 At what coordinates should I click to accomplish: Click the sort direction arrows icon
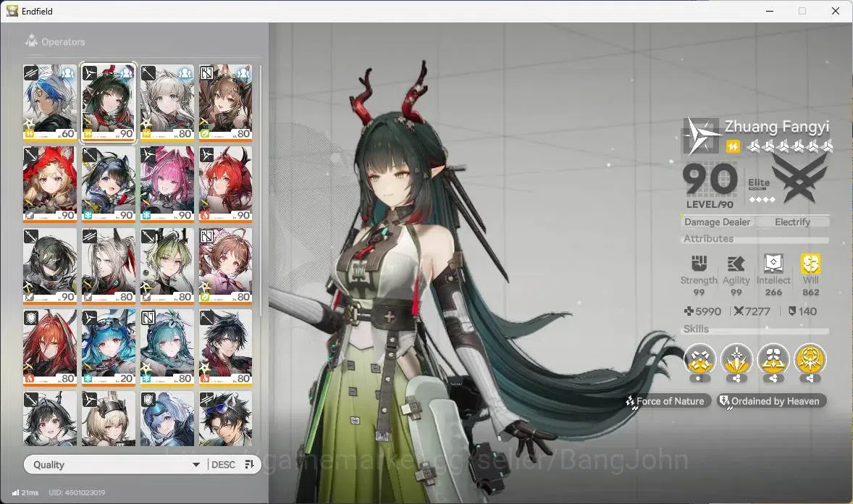[x=249, y=464]
